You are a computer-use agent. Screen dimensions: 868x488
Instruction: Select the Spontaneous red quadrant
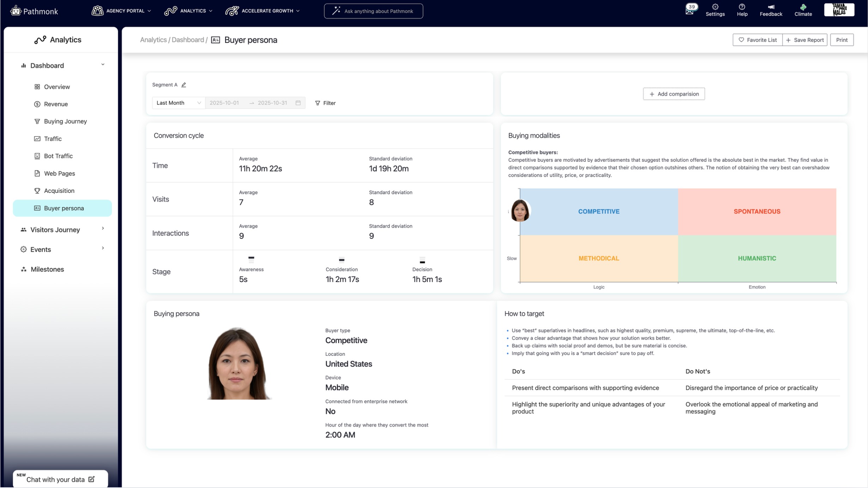pos(757,212)
